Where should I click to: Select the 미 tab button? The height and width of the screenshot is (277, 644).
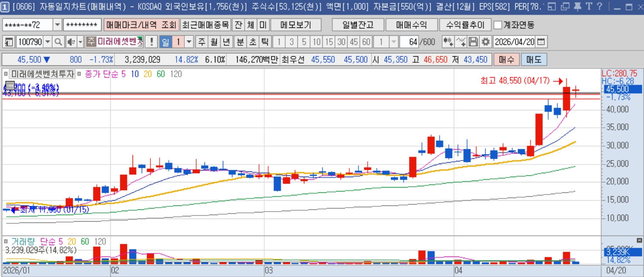(263, 25)
